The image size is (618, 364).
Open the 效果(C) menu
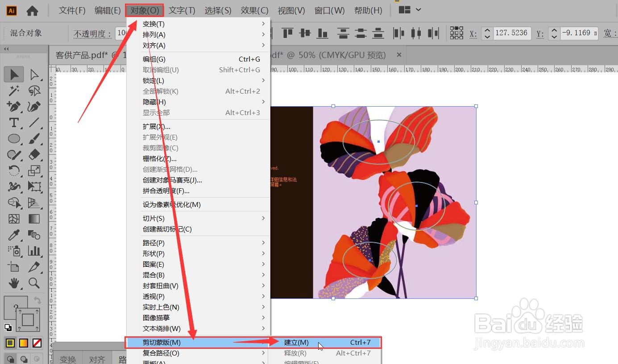click(x=254, y=10)
